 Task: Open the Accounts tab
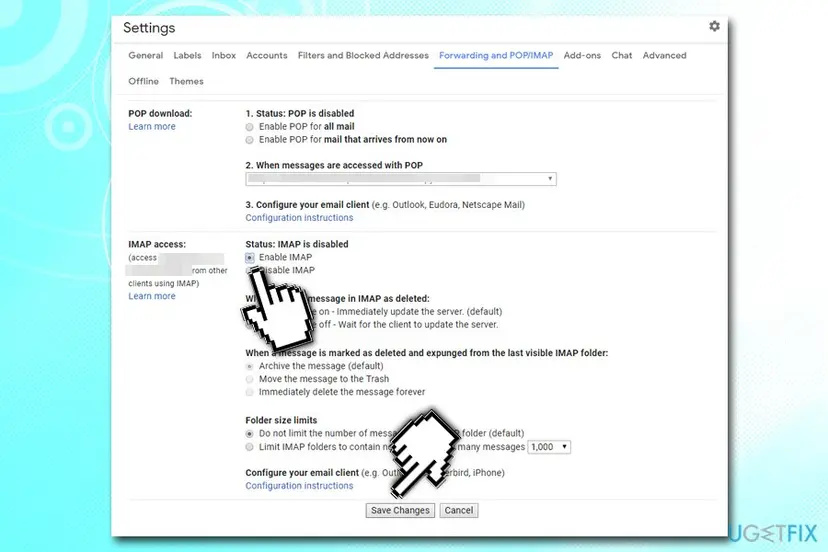pos(267,55)
